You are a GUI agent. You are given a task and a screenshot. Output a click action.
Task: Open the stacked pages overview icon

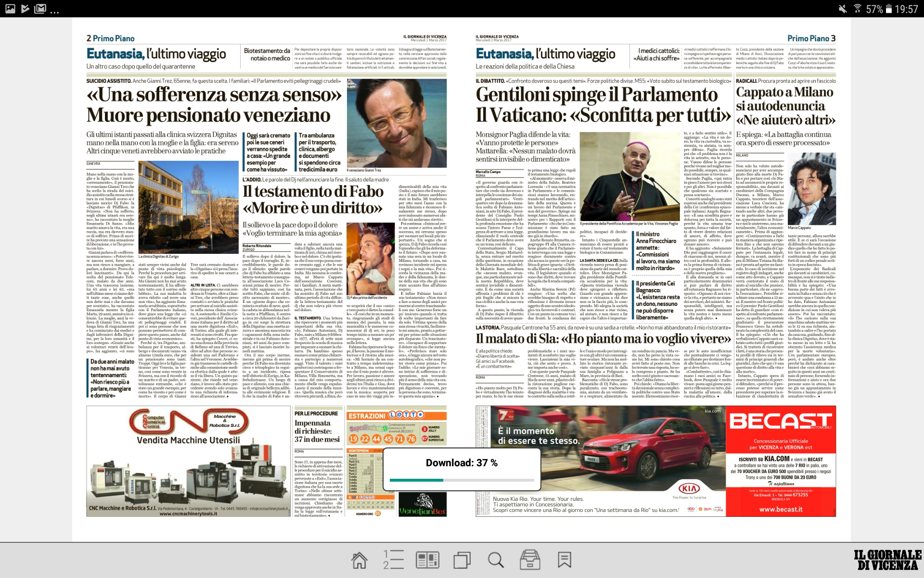(462, 560)
